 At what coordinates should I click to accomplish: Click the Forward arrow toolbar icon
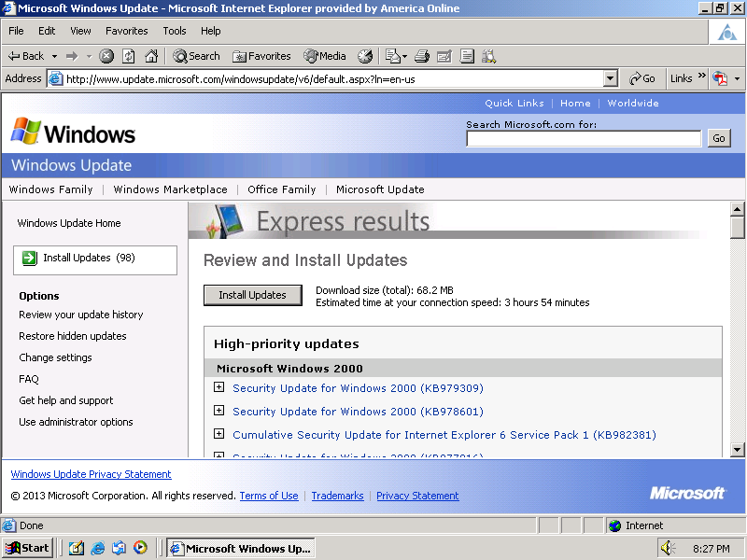tap(72, 57)
